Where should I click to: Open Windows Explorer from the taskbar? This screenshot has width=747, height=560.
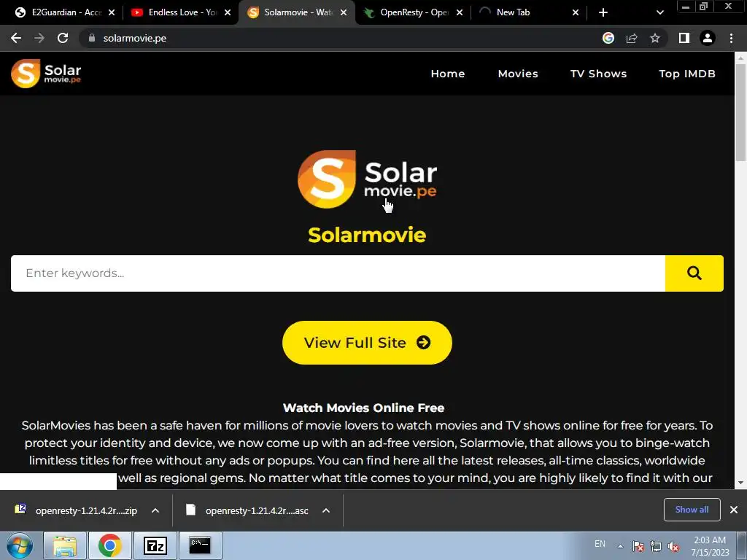(x=65, y=545)
